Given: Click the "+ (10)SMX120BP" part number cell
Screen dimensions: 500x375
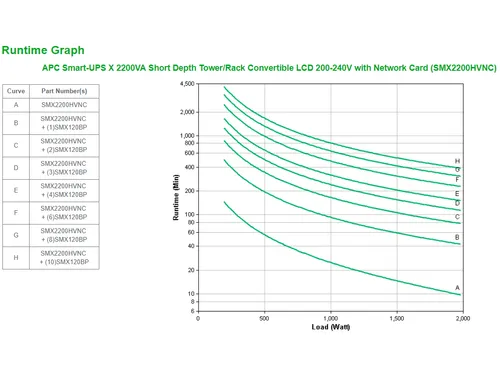Looking at the screenshot, I should (x=64, y=258).
